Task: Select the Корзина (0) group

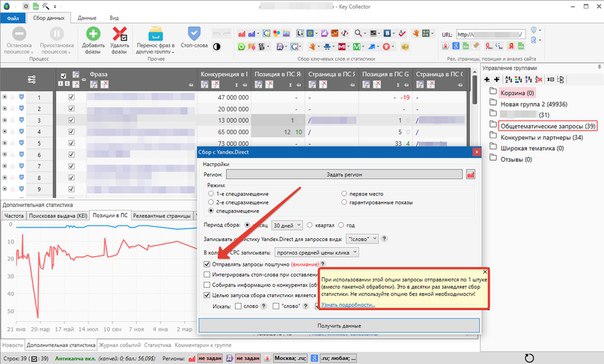Action: [x=517, y=93]
